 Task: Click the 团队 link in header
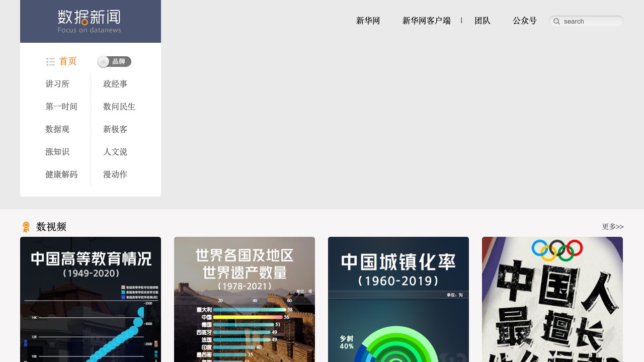click(x=482, y=21)
